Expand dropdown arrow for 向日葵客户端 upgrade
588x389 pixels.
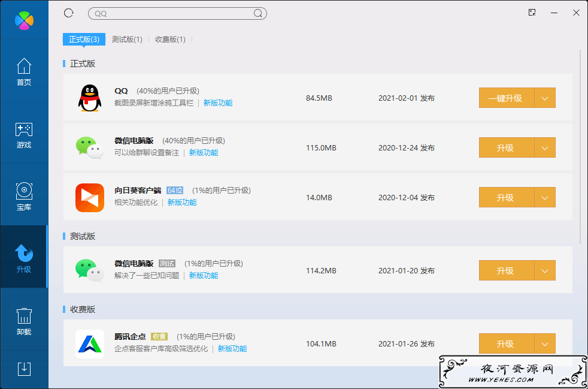click(x=545, y=198)
